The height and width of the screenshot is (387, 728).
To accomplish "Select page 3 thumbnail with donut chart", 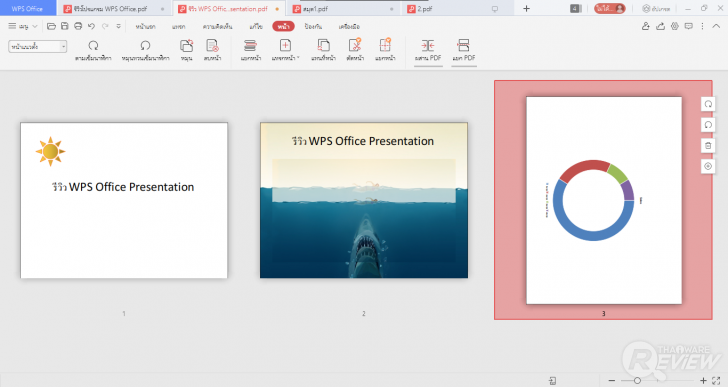I will 604,200.
